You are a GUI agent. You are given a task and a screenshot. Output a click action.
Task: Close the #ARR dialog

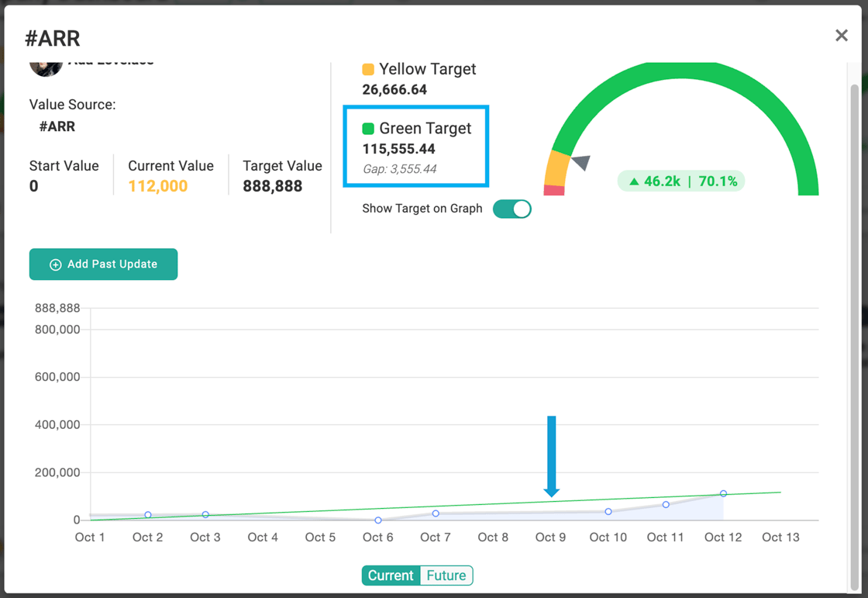point(842,35)
